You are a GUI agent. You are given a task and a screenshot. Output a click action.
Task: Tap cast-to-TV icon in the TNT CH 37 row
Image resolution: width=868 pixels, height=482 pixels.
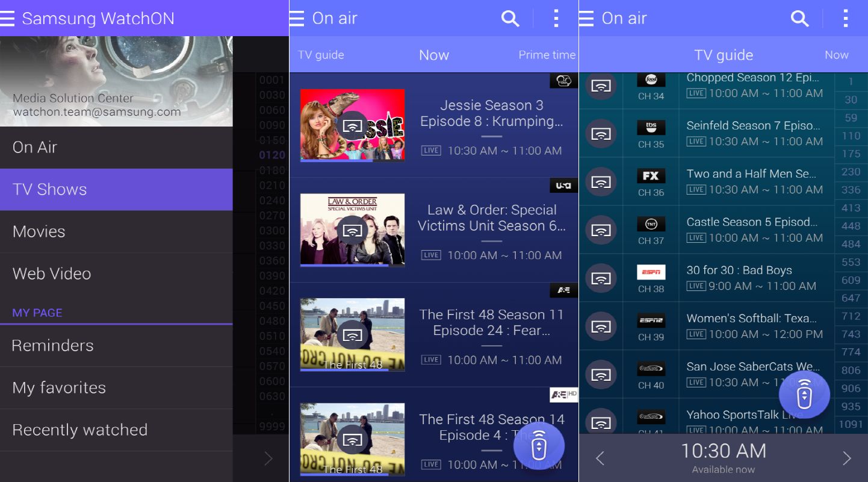601,230
